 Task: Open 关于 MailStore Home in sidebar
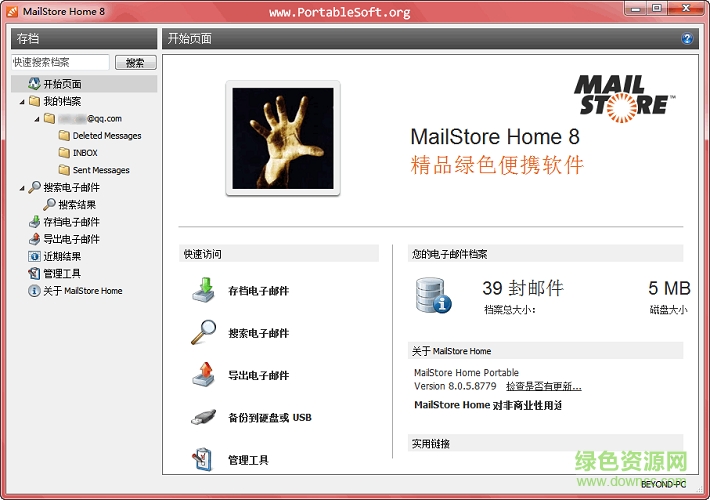[x=82, y=291]
